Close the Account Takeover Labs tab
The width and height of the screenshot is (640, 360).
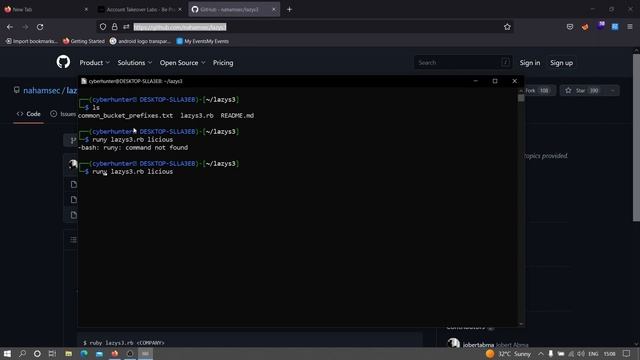(180, 9)
